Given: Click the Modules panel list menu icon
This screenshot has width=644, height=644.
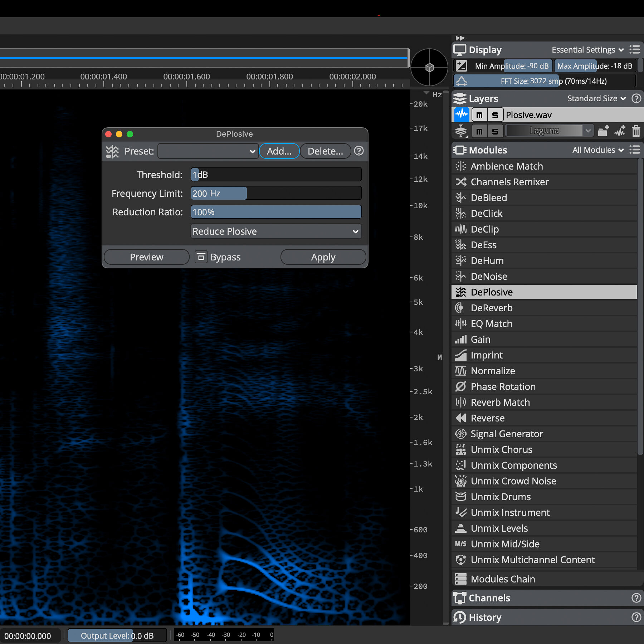Looking at the screenshot, I should [x=635, y=150].
